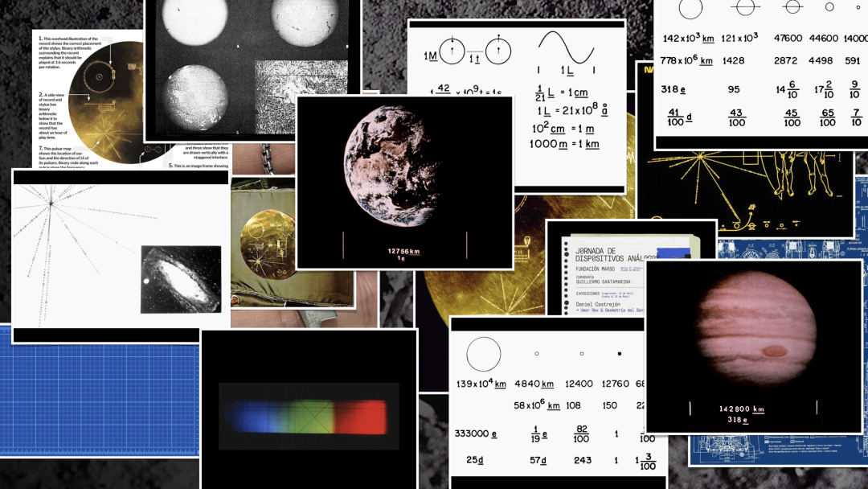Open the Andromeda galaxy photo

pos(180,279)
